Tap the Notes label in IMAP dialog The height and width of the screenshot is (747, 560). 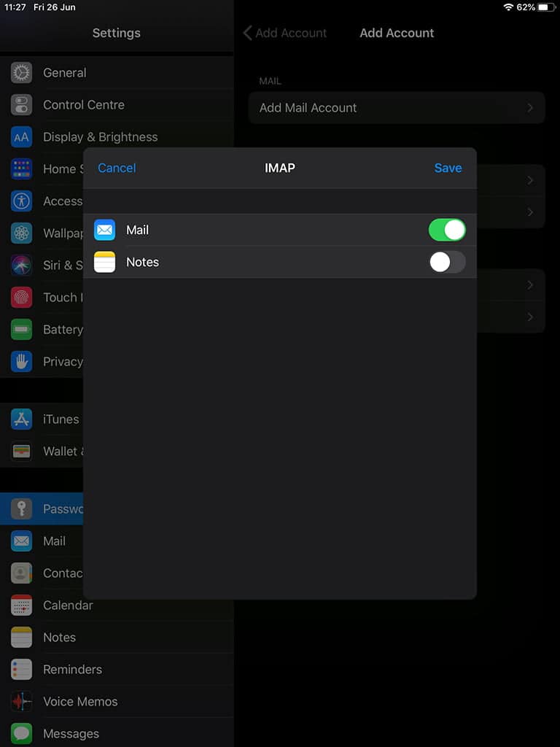click(x=142, y=262)
